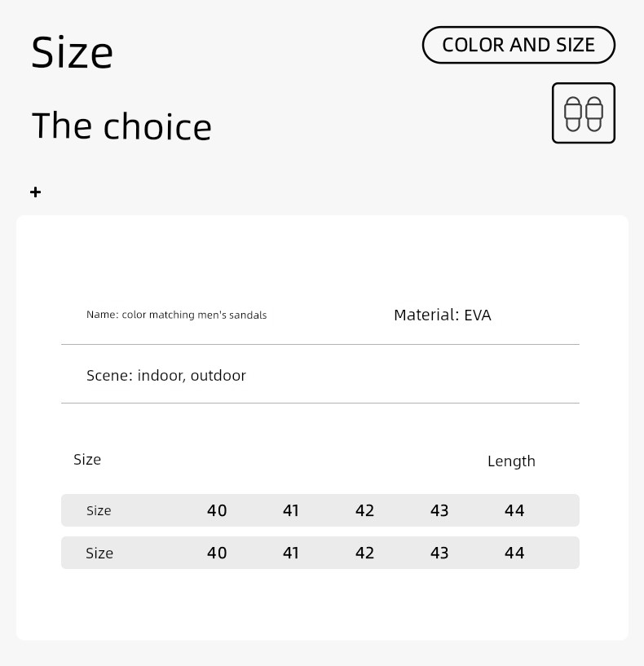The image size is (644, 666).
Task: Select the COLOR AND SIZE pill button
Action: 518,45
